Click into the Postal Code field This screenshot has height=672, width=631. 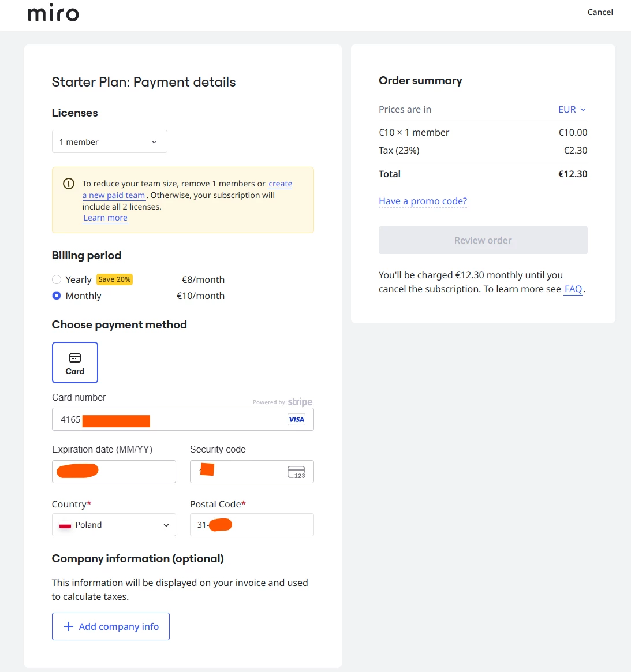[252, 525]
